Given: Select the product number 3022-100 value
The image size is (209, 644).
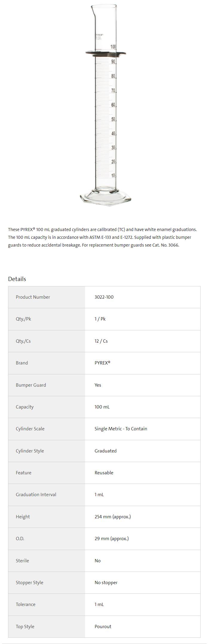Looking at the screenshot, I should (104, 297).
